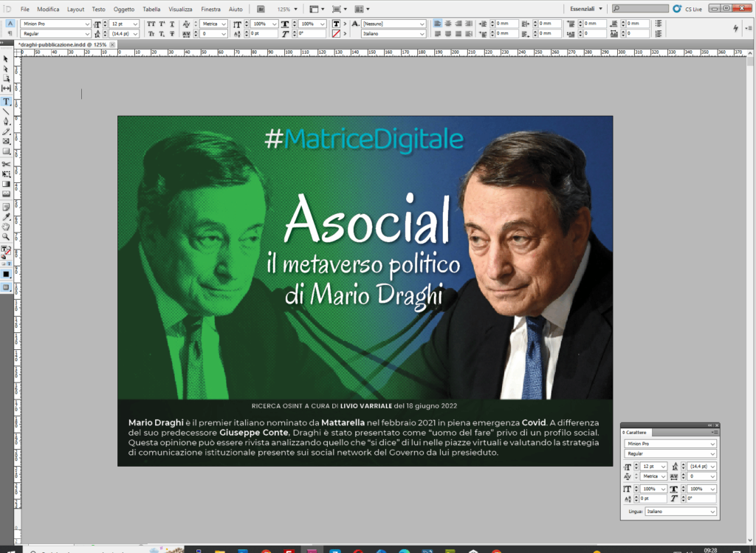This screenshot has width=756, height=553.
Task: Open language Italiano dropdown in control bar
Action: (x=422, y=34)
